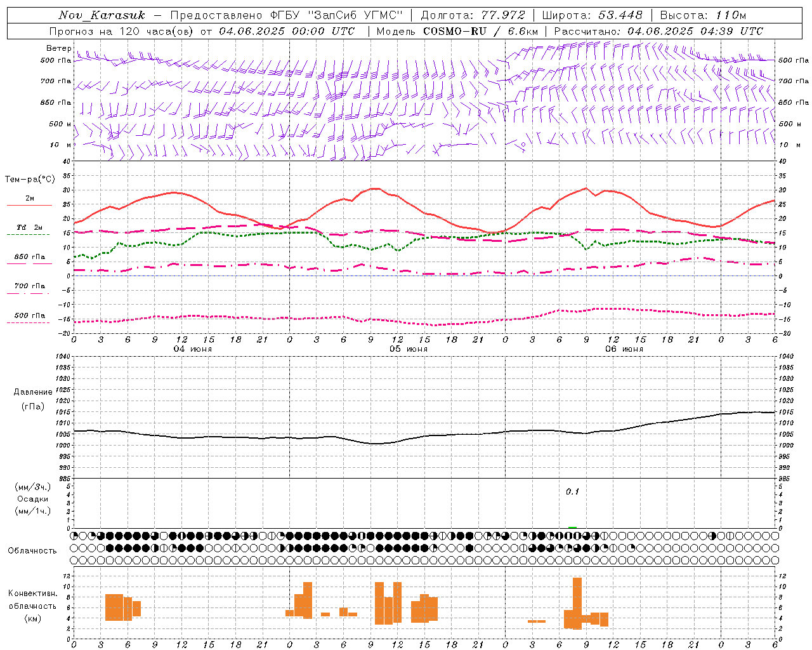Click the Nov_Karasuk station title
The width and height of the screenshot is (812, 650).
pos(101,15)
